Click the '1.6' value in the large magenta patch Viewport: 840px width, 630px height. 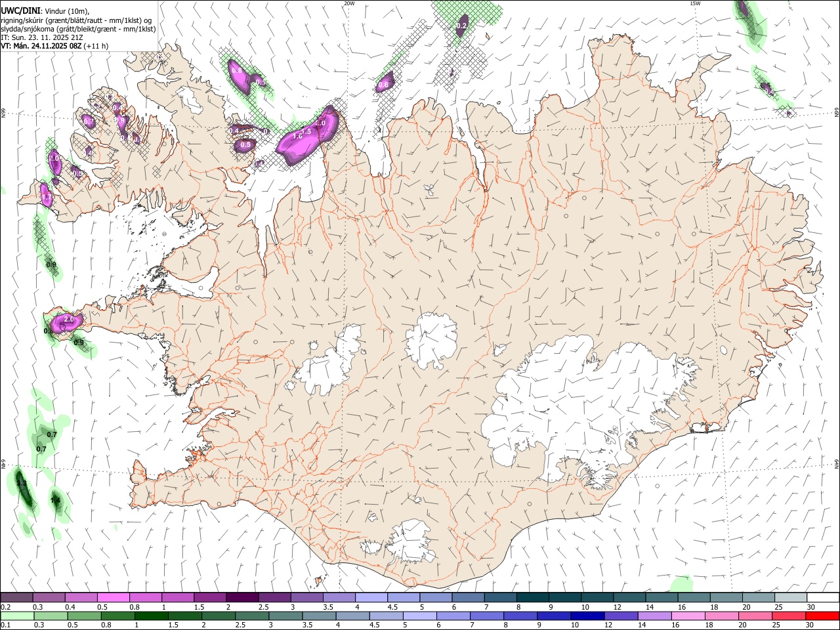coord(297,136)
